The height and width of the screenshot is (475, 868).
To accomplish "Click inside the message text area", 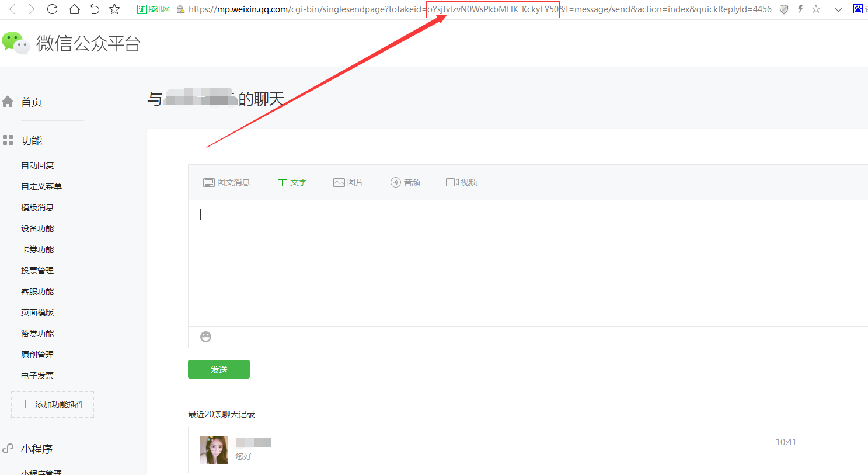I will 528,263.
